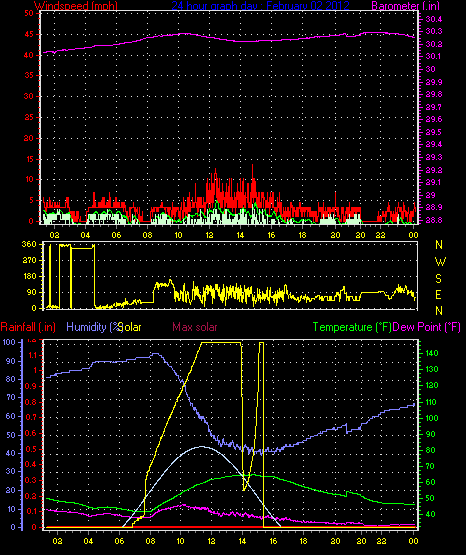Click the "120" tick on the temperature axis
Viewport: 466px width, 555px height.
coord(432,385)
